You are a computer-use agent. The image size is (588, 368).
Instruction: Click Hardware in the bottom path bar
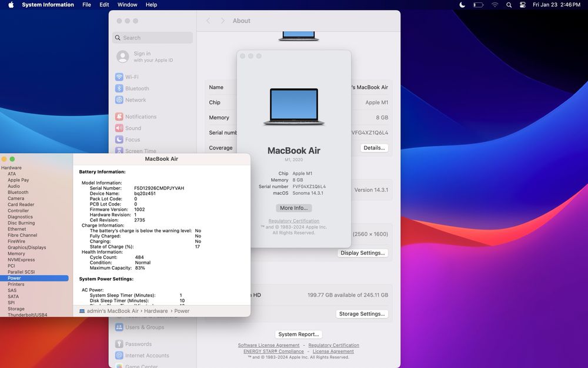click(x=156, y=311)
